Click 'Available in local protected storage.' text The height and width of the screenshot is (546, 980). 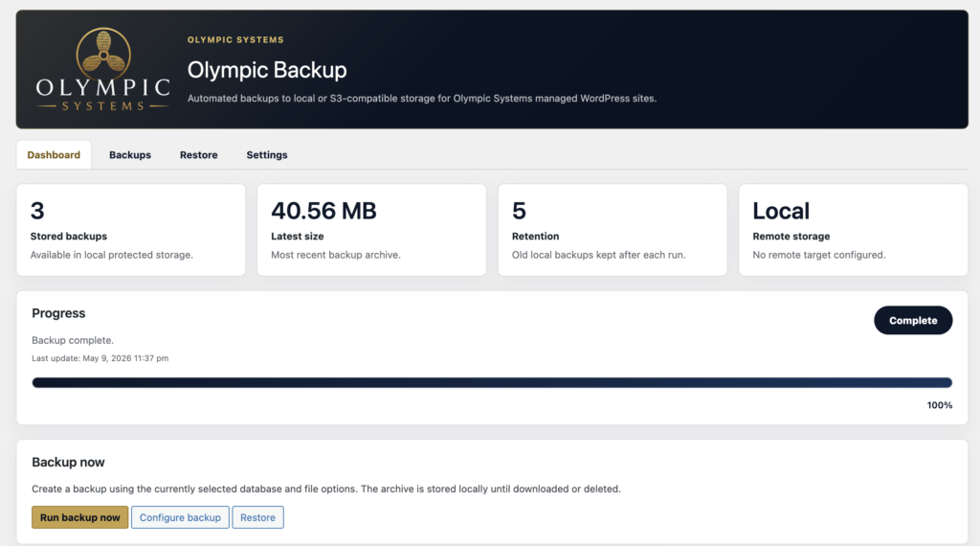[112, 255]
